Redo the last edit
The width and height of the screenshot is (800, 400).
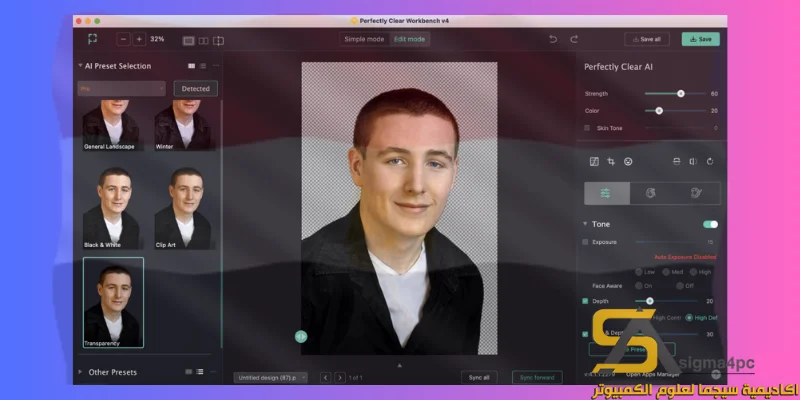click(574, 39)
